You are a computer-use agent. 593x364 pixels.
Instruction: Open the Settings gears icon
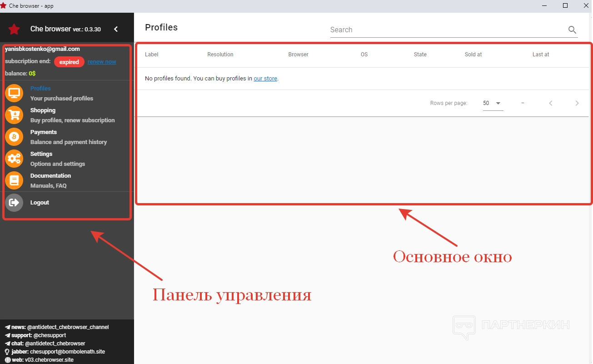(x=14, y=159)
